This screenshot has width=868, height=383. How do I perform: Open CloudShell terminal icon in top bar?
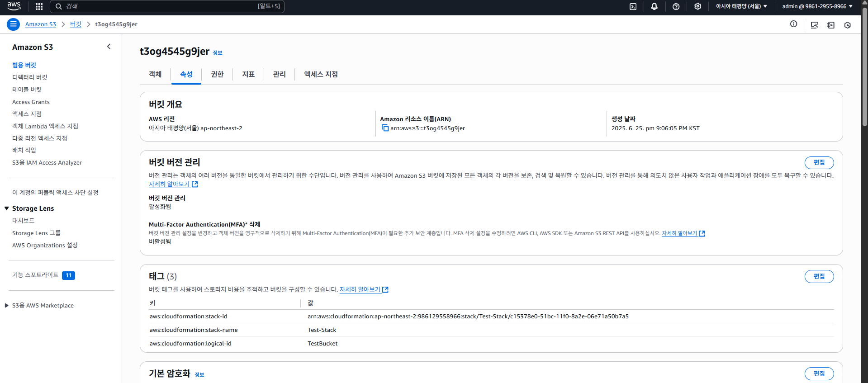pos(633,6)
